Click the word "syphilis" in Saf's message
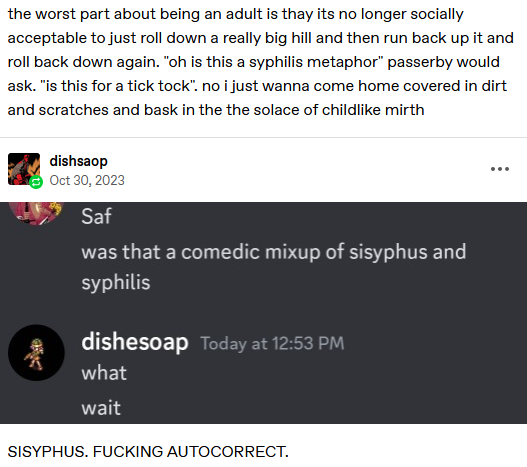This screenshot has width=527, height=467. point(116,283)
